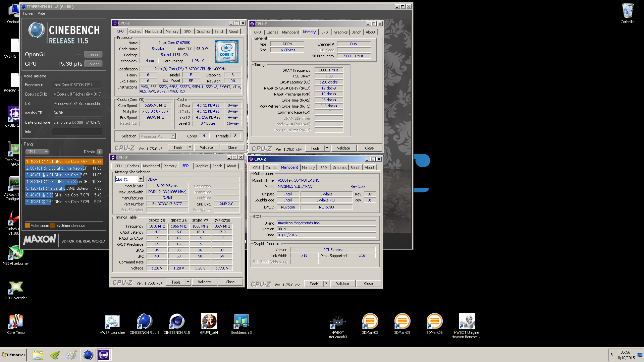The width and height of the screenshot is (644, 362).
Task: Launch HWBP Launcher icon
Action: coord(112,324)
